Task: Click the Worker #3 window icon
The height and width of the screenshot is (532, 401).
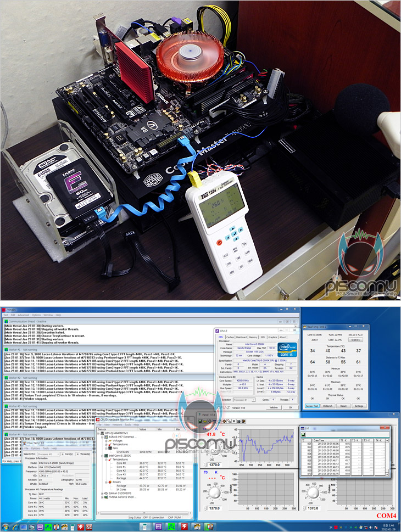Action: tap(6, 406)
